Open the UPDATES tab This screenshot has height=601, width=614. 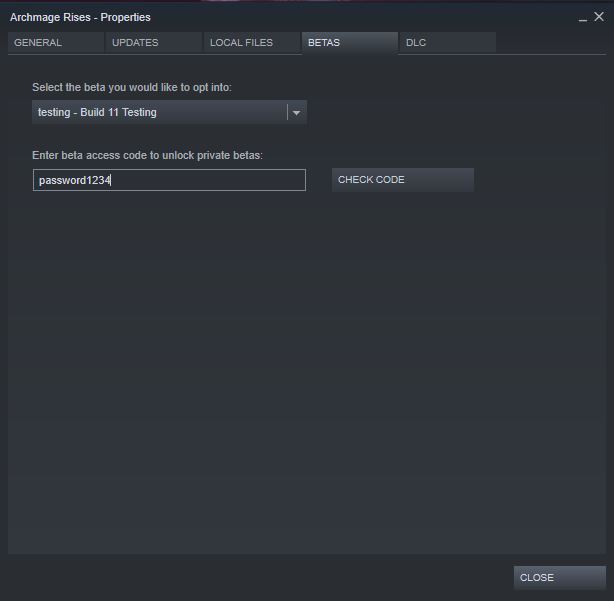154,43
